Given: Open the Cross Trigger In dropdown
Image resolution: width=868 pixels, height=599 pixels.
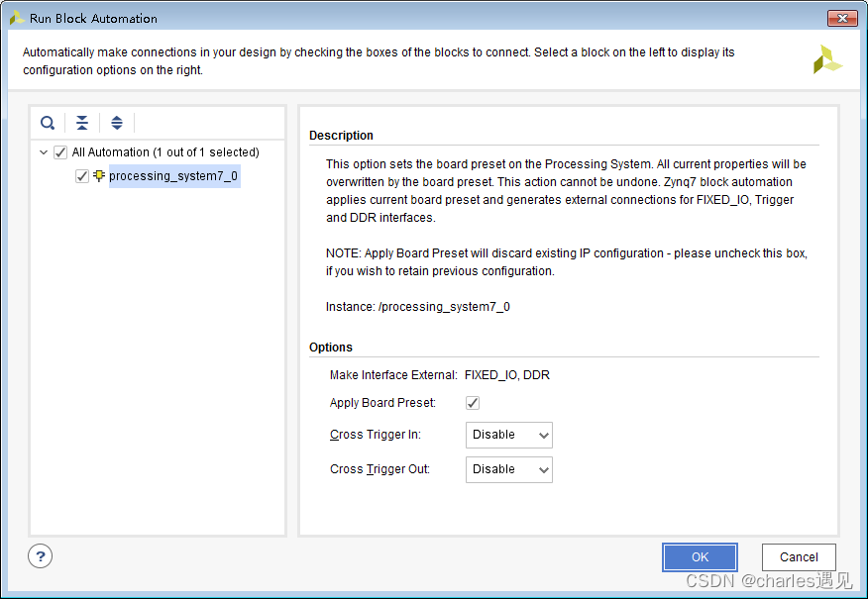Looking at the screenshot, I should [x=508, y=435].
